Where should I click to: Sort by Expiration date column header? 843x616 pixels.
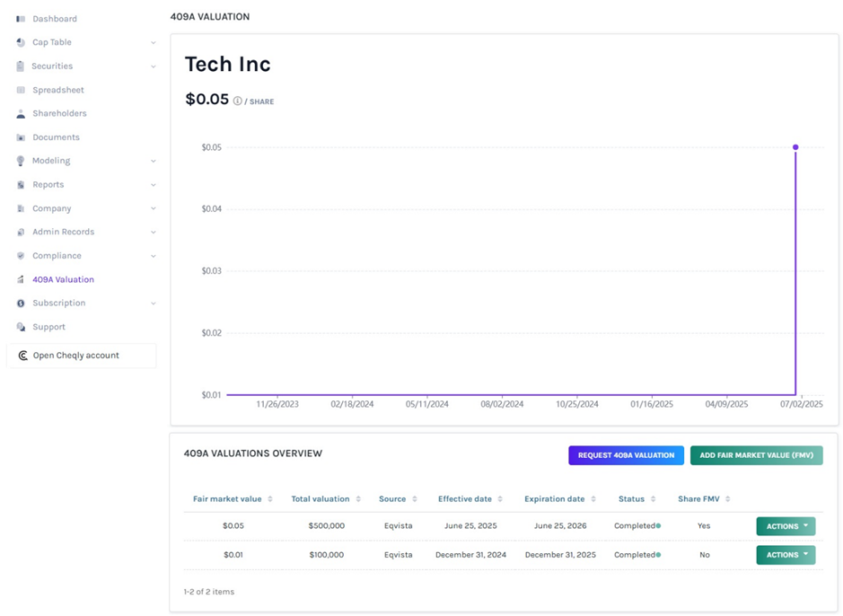pos(559,499)
